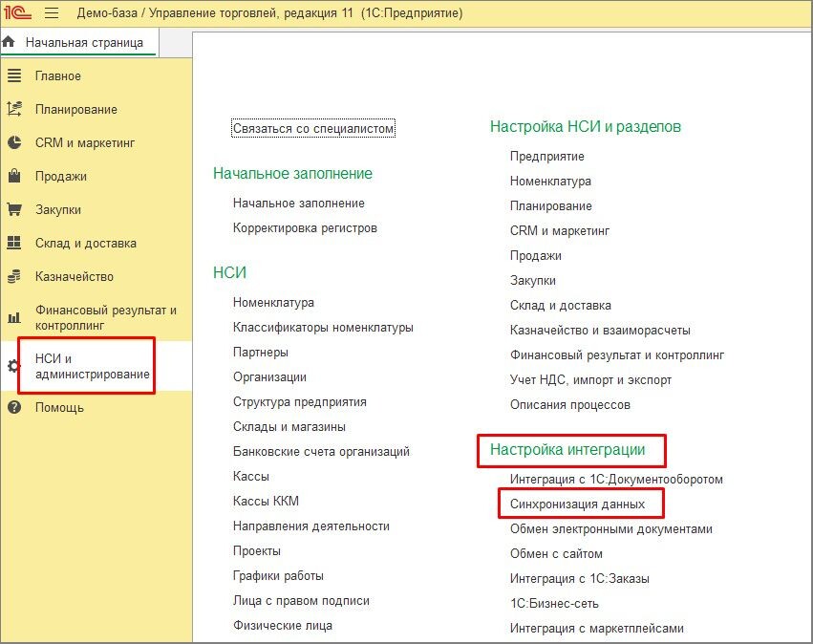Open the Помощь section
This screenshot has width=813, height=644.
point(59,408)
